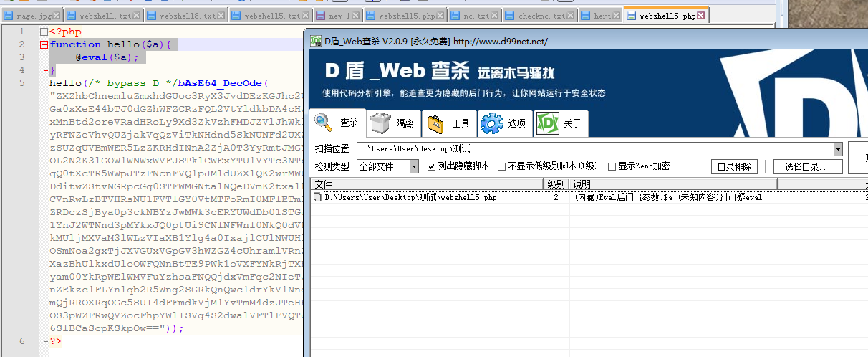Click file icon of webshell5.php result row

coord(319,196)
